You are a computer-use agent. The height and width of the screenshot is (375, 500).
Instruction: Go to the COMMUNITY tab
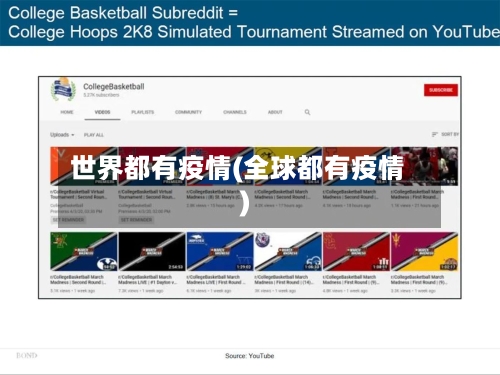tap(188, 112)
